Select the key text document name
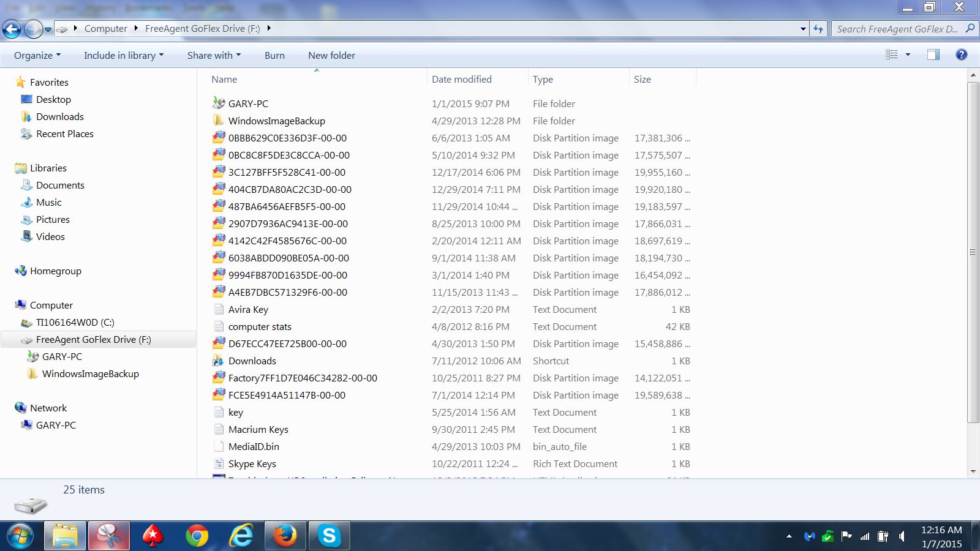 pos(236,412)
